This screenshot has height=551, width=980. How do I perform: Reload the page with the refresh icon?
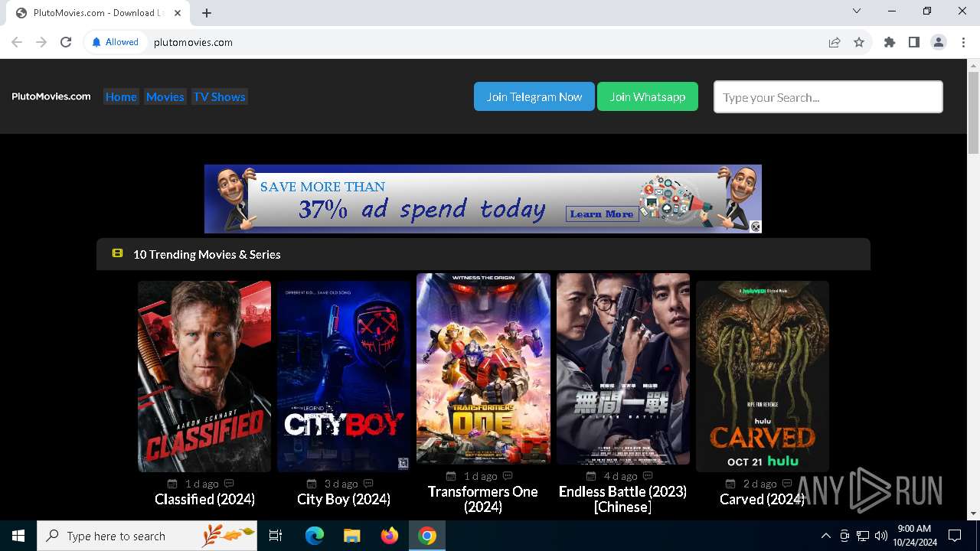66,42
